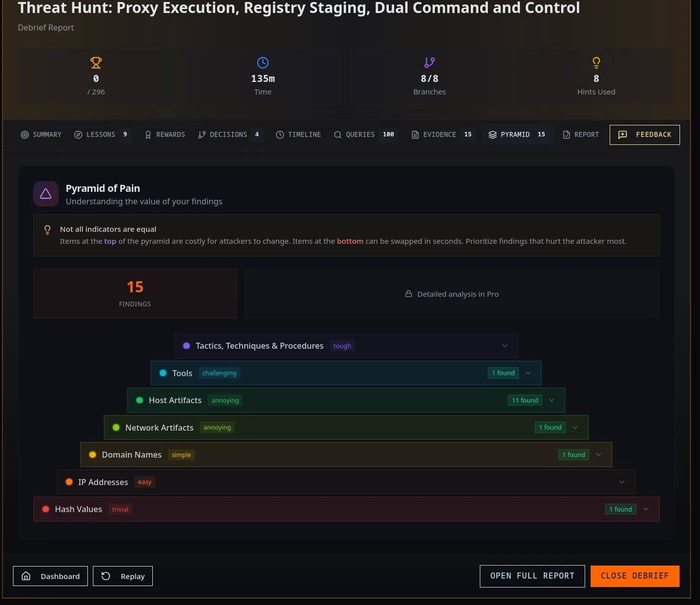700x605 pixels.
Task: Click the green dot beside Host Artifacts
Action: pyautogui.click(x=139, y=400)
